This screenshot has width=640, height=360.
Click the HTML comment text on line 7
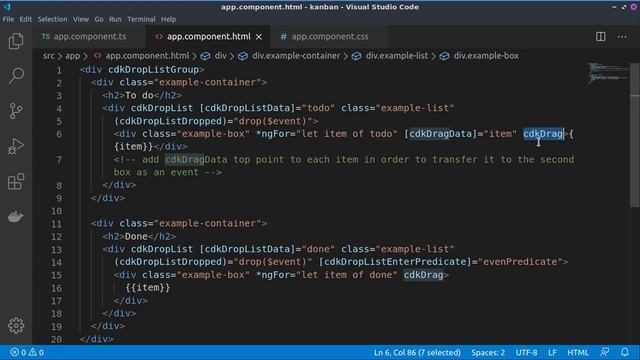coord(344,166)
